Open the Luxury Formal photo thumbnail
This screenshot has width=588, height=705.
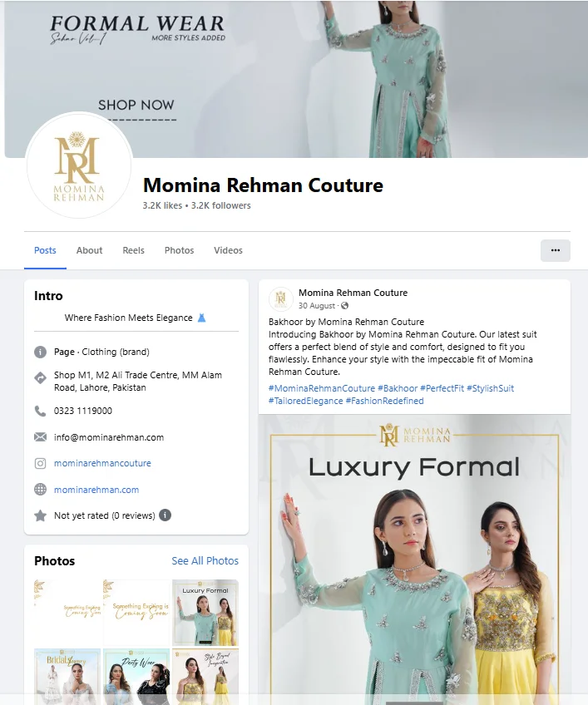point(205,613)
